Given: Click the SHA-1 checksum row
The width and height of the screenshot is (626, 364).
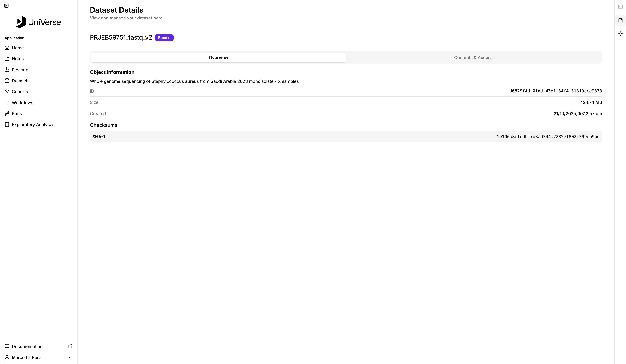Looking at the screenshot, I should pos(346,137).
